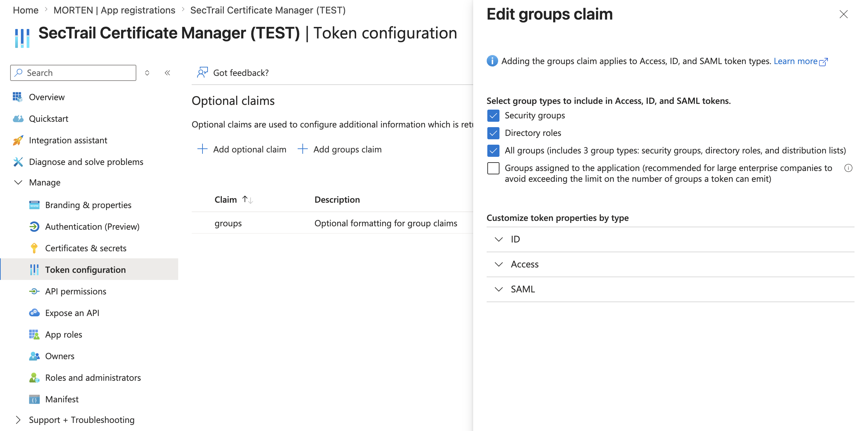
Task: Click the Integration assistant rocket icon
Action: (18, 140)
